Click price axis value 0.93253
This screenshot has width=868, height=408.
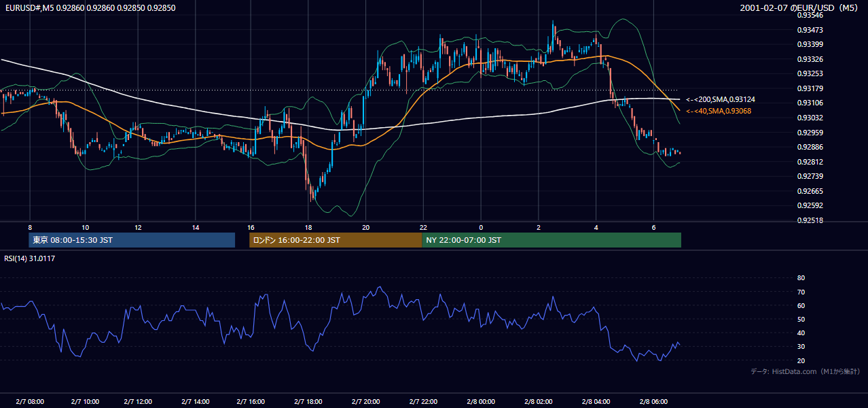coord(810,73)
